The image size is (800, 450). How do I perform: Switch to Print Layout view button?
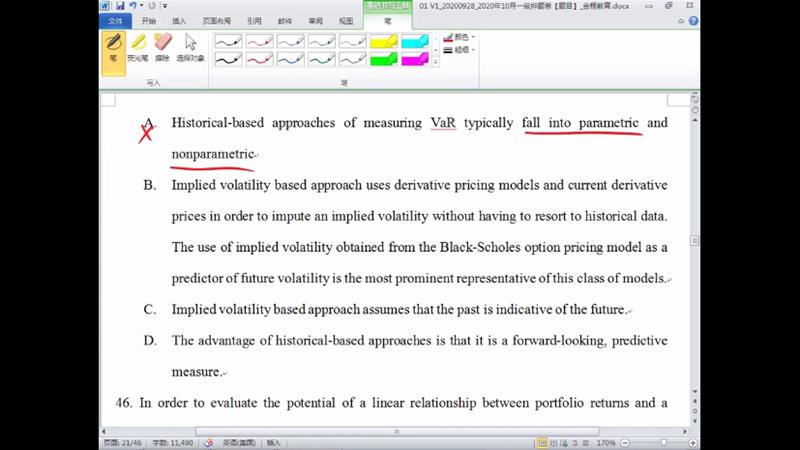pyautogui.click(x=542, y=443)
